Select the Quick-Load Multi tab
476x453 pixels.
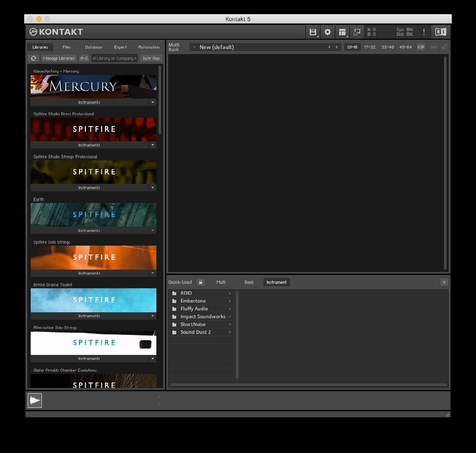(x=221, y=282)
